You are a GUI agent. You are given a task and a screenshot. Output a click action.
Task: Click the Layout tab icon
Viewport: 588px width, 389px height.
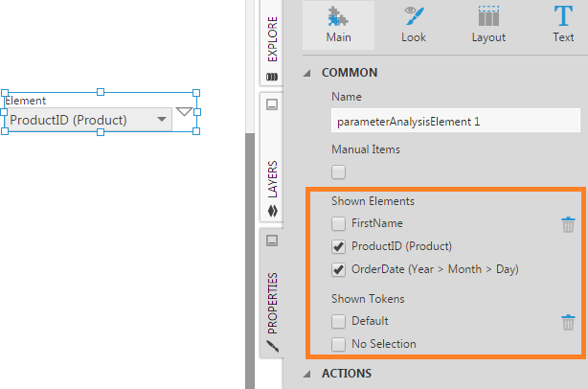(488, 17)
